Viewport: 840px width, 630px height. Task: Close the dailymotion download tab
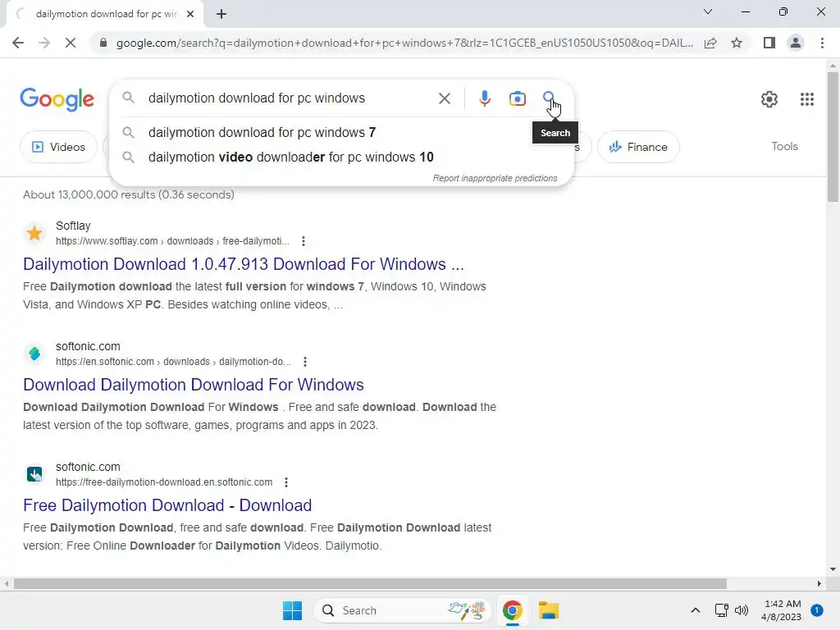[x=190, y=14]
